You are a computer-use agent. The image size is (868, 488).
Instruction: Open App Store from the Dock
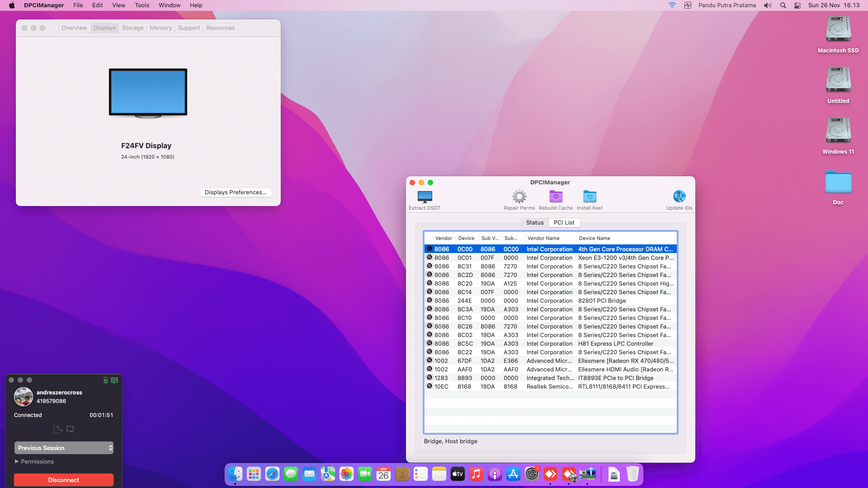coord(513,474)
